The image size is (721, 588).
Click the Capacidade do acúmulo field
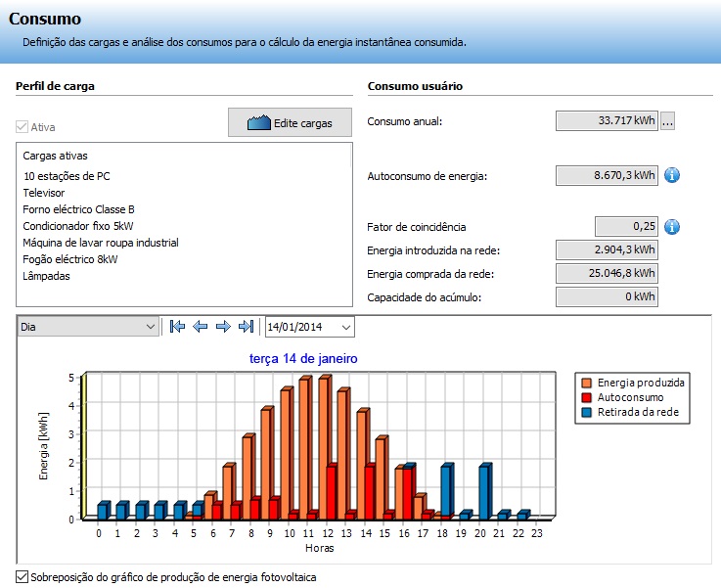click(x=607, y=296)
